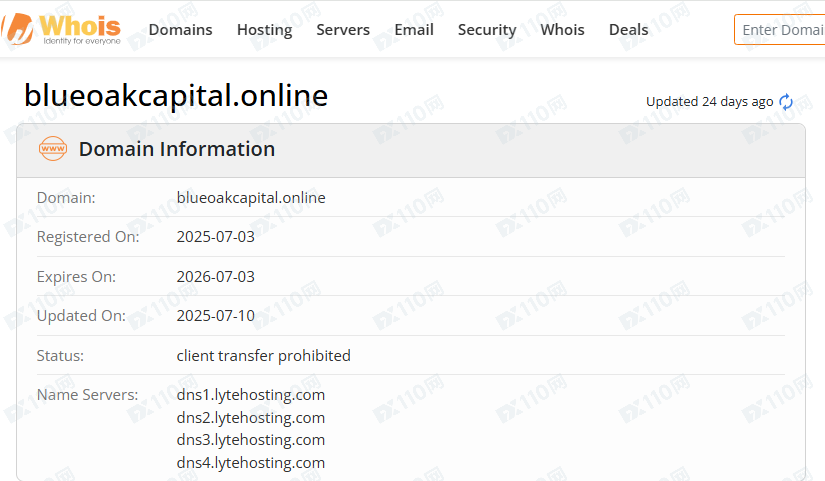Screen dimensions: 825x481
Task: Click the dns4.lytehosting.com name server
Action: (251, 463)
